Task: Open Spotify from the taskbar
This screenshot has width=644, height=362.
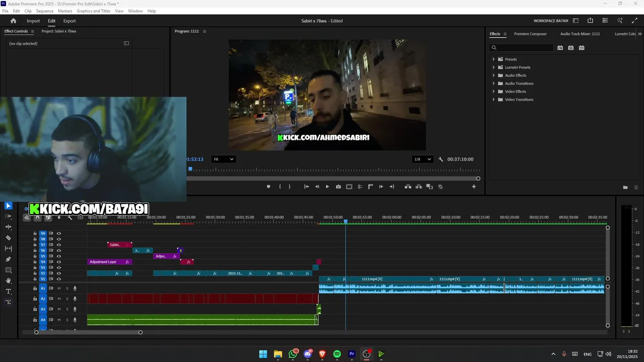Action: coord(337,354)
